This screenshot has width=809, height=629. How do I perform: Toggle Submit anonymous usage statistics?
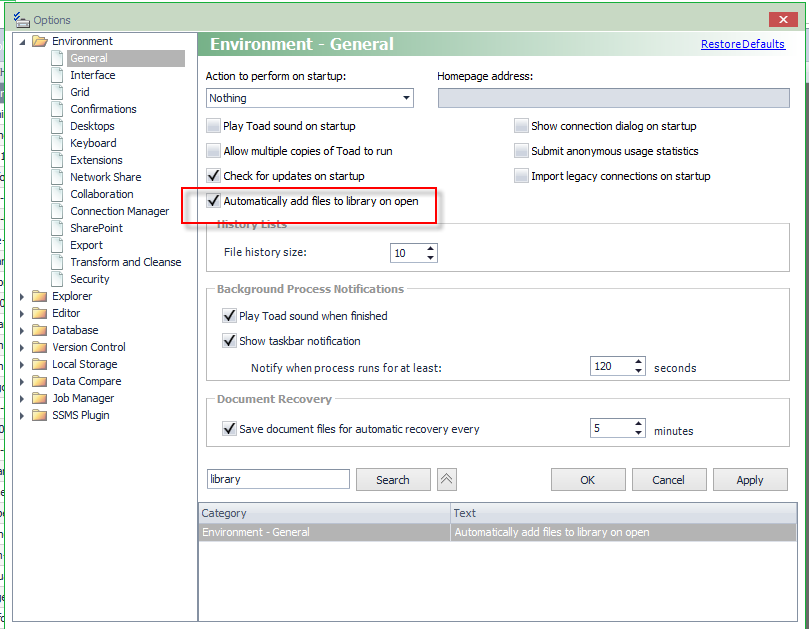click(521, 151)
